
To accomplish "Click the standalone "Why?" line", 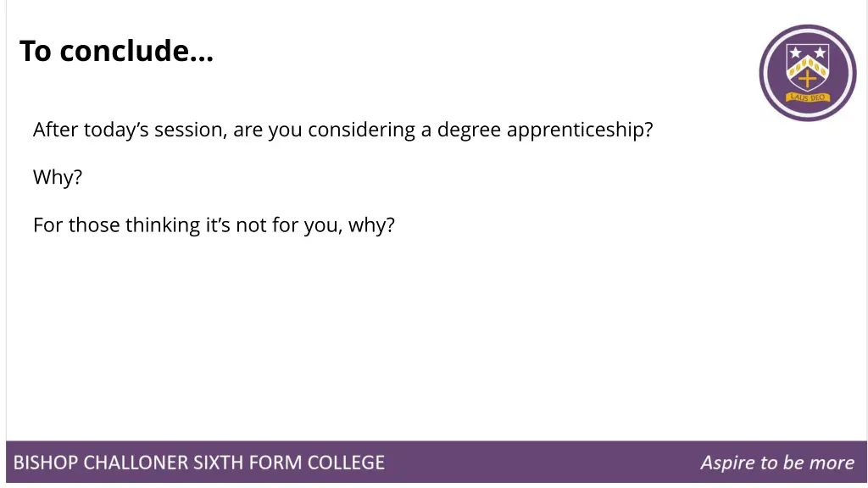I will [58, 177].
